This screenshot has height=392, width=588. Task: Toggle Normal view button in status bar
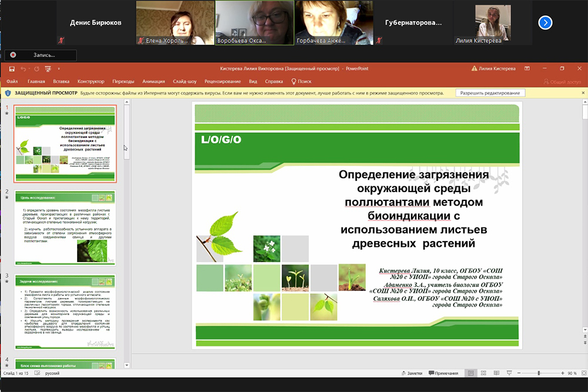coord(470,373)
